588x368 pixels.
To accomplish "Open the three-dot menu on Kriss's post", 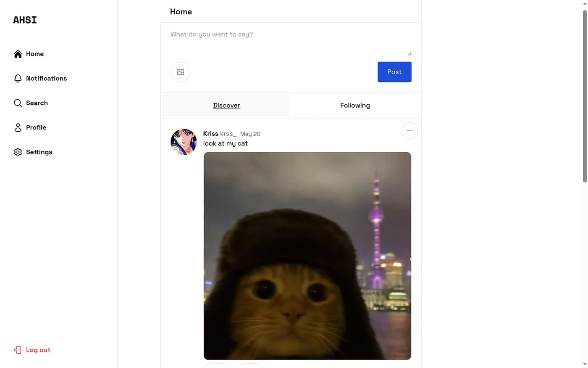I will pos(410,130).
